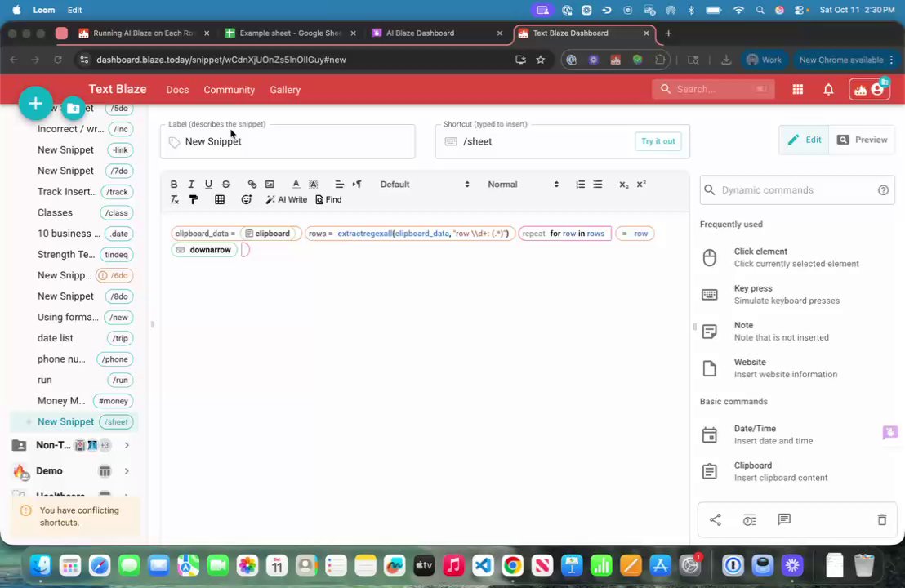Open Dynamic commands help icon

[883, 189]
